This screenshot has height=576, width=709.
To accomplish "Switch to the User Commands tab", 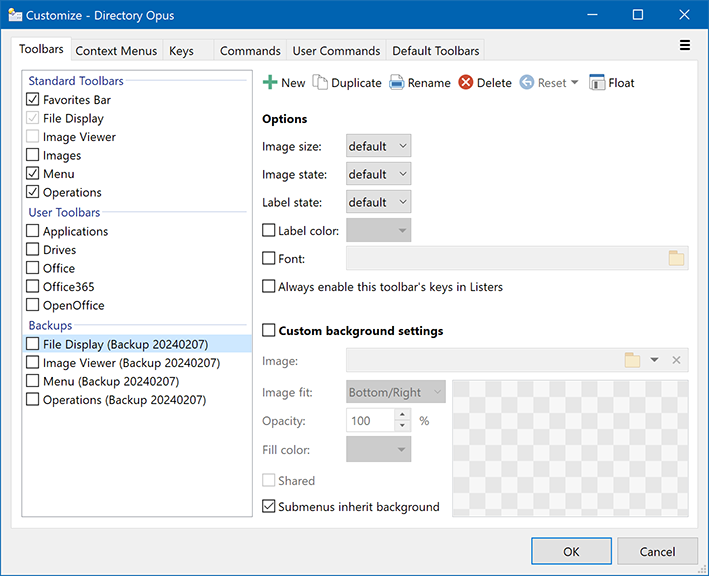I will (336, 51).
